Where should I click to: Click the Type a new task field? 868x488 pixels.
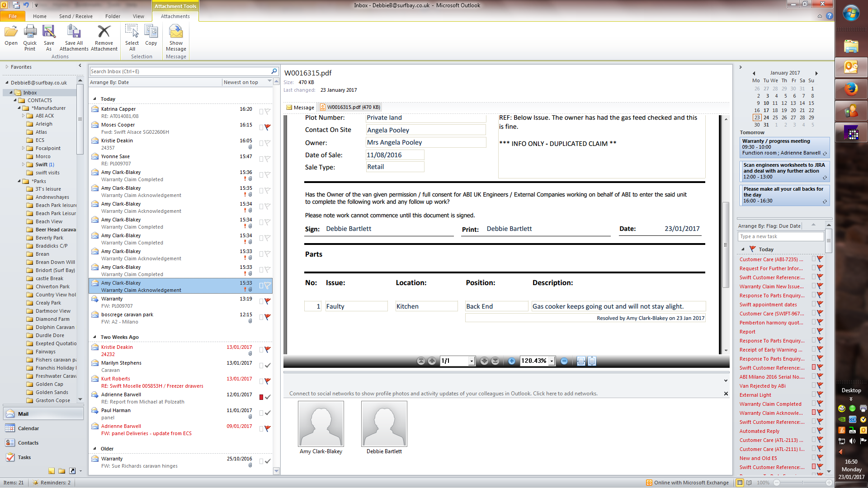781,236
